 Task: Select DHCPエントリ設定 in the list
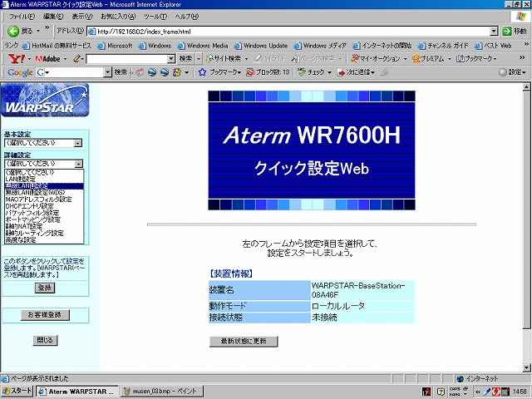pos(44,206)
